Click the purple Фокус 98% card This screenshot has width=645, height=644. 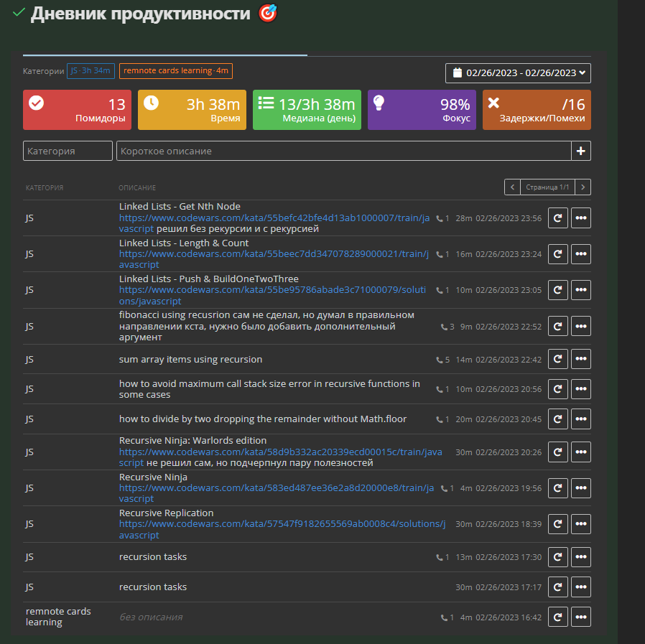click(422, 110)
